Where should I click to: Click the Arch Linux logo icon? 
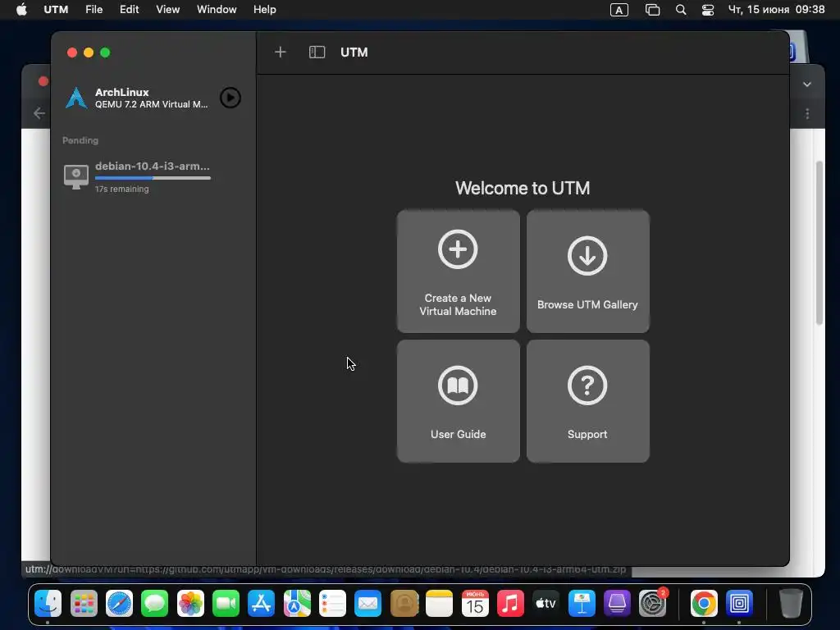(76, 98)
